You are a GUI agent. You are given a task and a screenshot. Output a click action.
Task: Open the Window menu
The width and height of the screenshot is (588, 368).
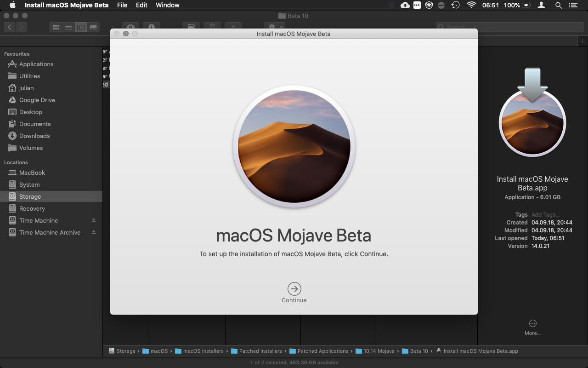168,5
